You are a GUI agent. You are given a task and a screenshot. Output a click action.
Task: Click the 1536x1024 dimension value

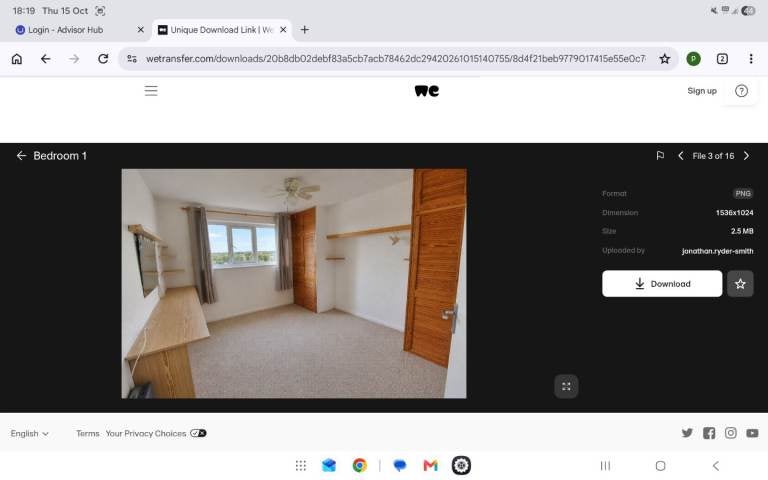tap(734, 213)
